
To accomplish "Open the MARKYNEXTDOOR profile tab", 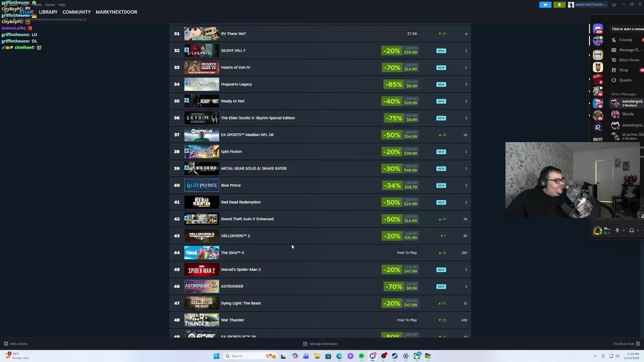I will point(116,12).
